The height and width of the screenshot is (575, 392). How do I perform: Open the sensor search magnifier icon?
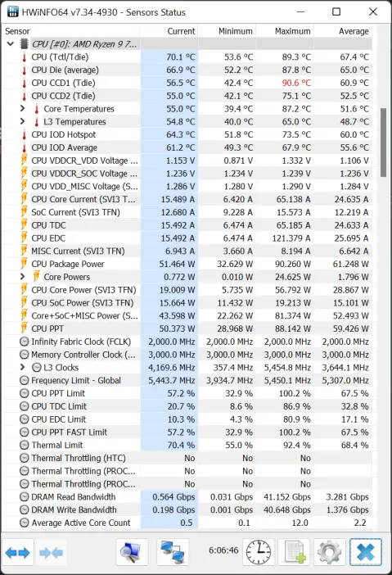[x=132, y=552]
